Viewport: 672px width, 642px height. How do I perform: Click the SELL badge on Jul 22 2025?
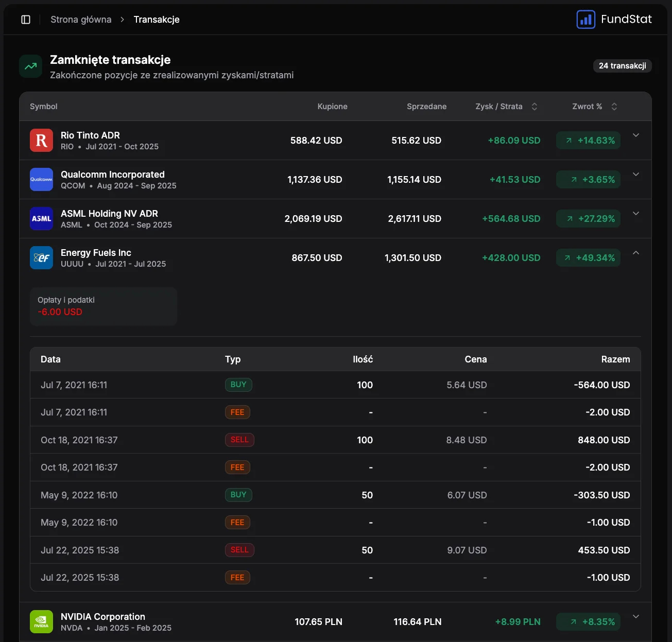(239, 550)
